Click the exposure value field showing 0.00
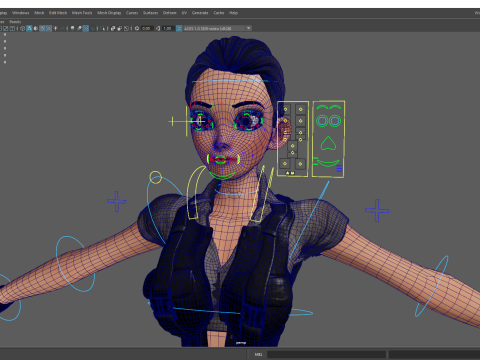The width and height of the screenshot is (480, 360). tap(147, 28)
